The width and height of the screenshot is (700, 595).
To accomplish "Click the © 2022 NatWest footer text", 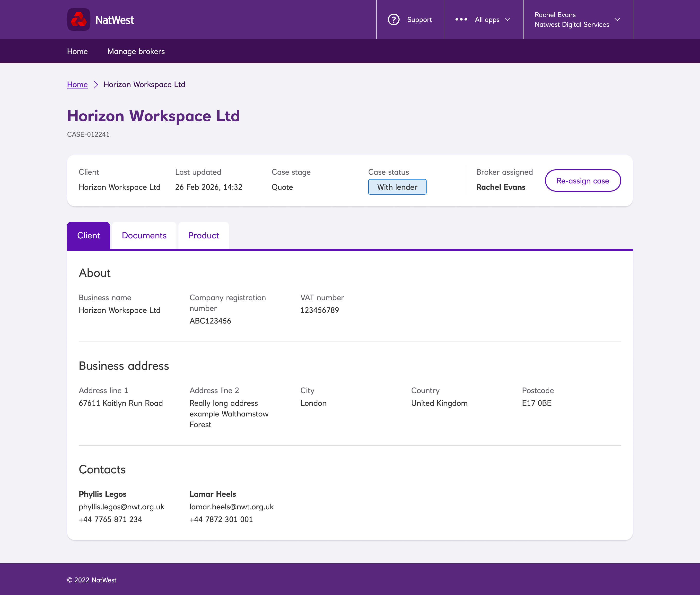I will tap(92, 580).
